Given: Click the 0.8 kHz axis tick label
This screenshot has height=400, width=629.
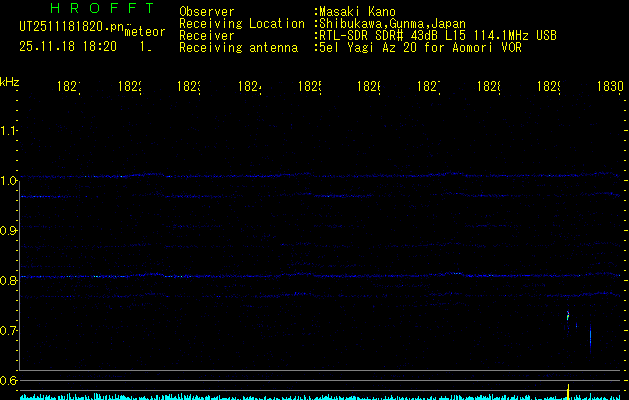Looking at the screenshot, I should tap(9, 280).
